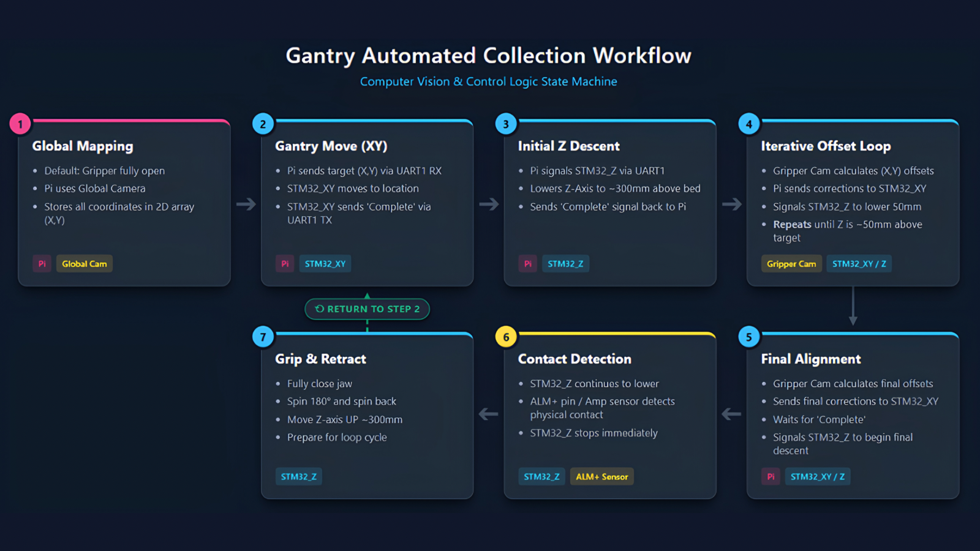Click arrow from Iterative Offset Loop down to Final Alignment
The image size is (980, 551).
(853, 306)
